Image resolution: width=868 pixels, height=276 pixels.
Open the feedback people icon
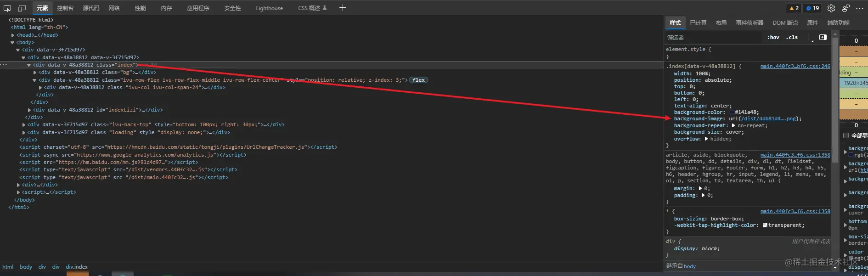(x=846, y=8)
